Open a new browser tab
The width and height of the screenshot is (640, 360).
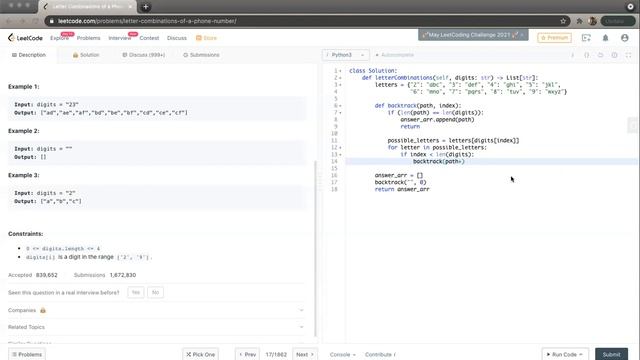pyautogui.click(x=145, y=7)
